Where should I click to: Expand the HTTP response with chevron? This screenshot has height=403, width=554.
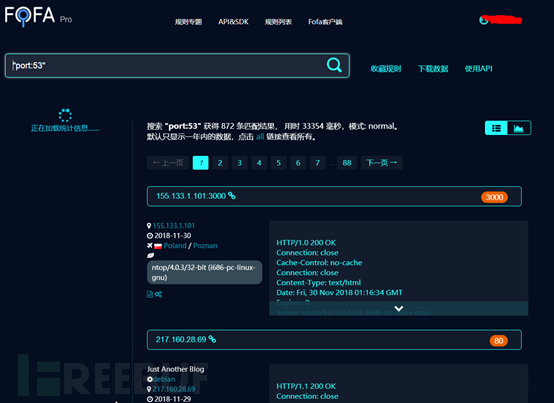point(399,308)
